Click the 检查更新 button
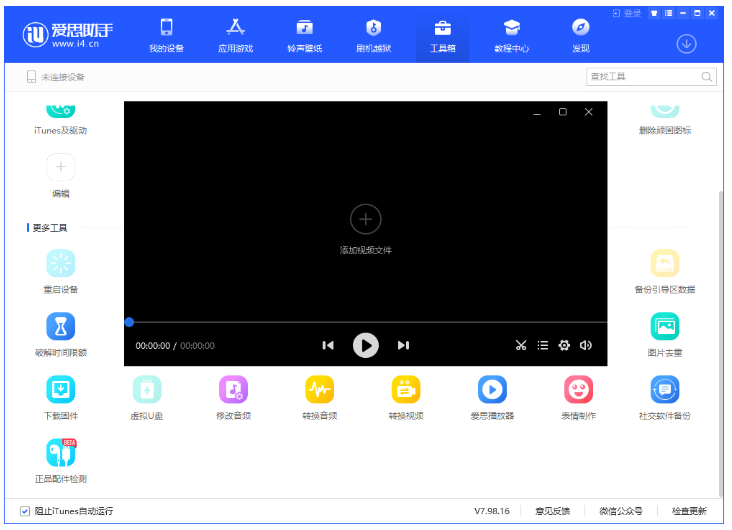This screenshot has width=732, height=530. click(x=688, y=511)
